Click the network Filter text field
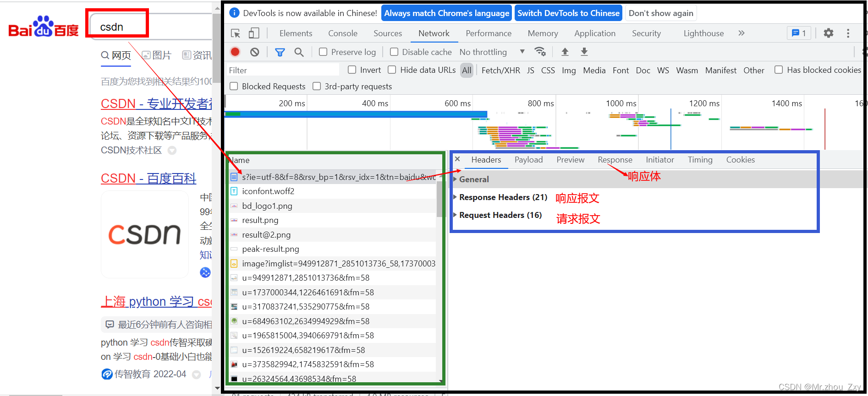This screenshot has width=868, height=396. pos(283,70)
